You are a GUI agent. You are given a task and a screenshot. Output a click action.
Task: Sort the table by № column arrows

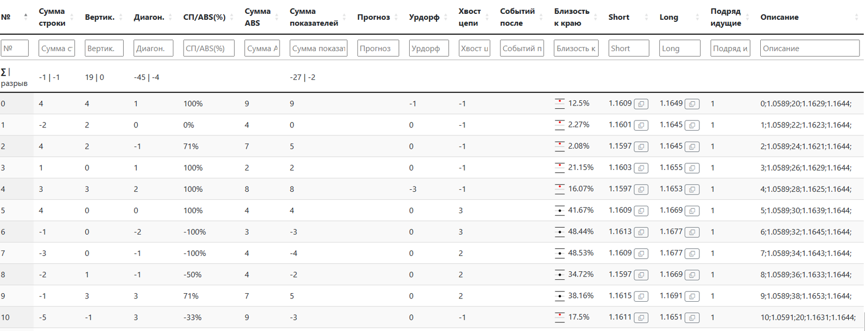tap(26, 17)
